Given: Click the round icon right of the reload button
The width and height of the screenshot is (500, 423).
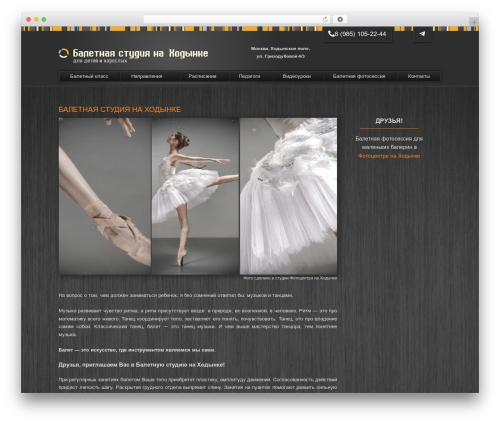Looking at the screenshot, I should click(340, 20).
